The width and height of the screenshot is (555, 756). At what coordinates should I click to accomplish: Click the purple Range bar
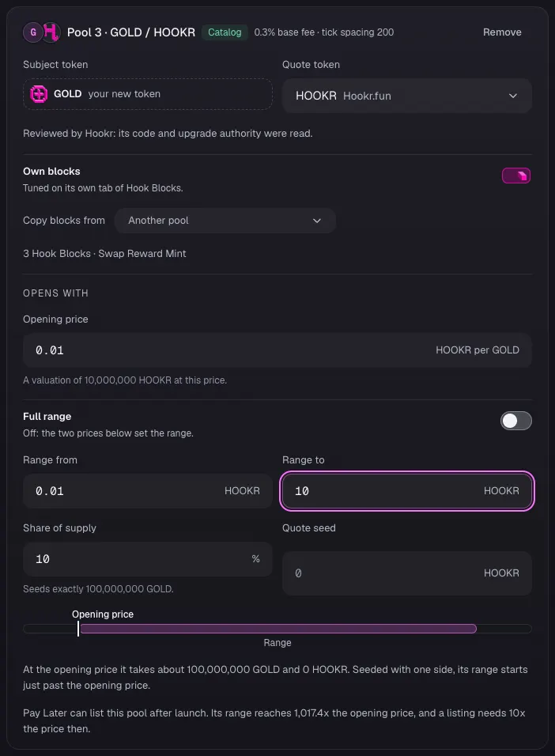click(x=278, y=628)
